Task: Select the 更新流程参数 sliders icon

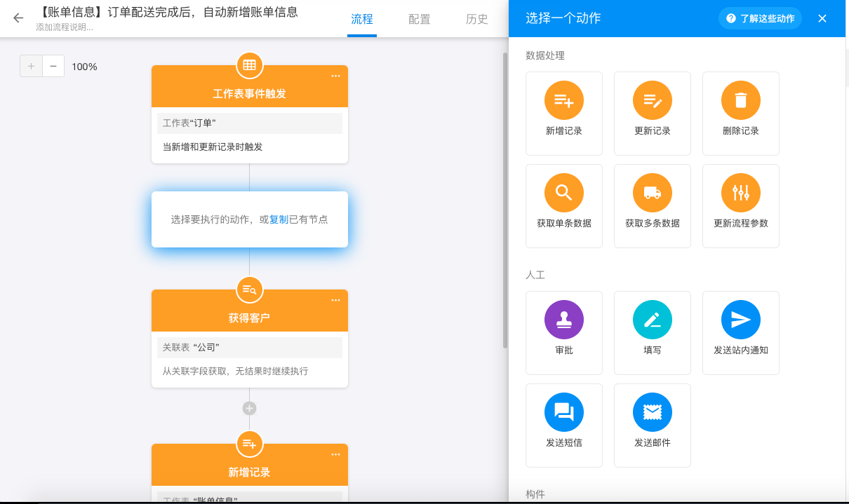Action: [741, 193]
